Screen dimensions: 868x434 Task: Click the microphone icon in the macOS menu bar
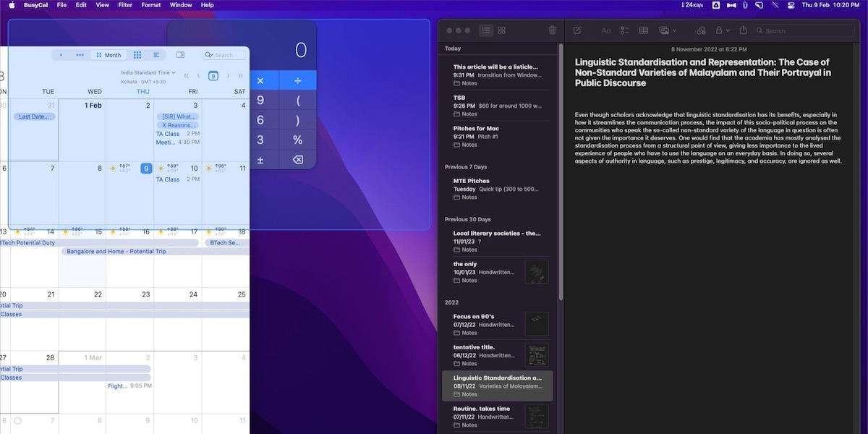[746, 5]
